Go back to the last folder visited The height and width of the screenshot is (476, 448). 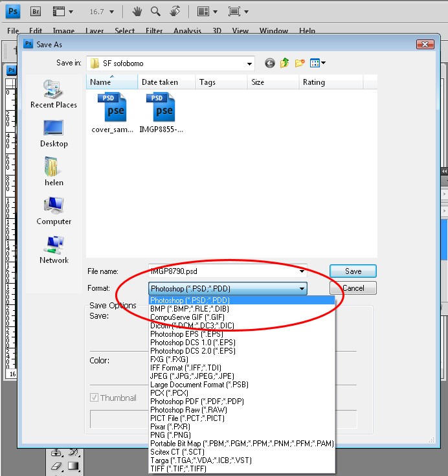coord(270,63)
